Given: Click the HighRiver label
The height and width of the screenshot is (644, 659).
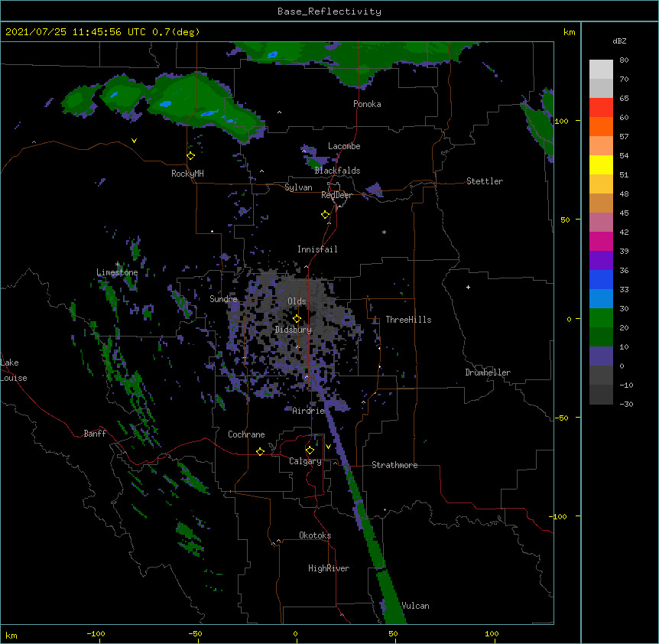Looking at the screenshot, I should [x=329, y=568].
